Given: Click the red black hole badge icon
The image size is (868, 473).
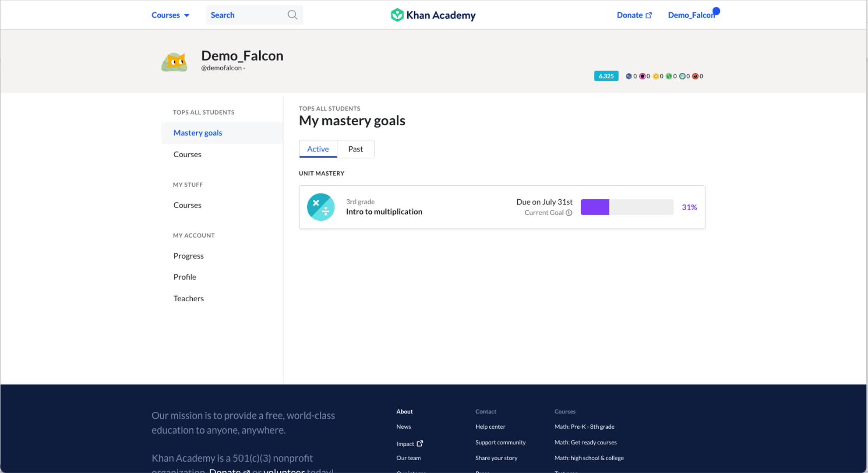Looking at the screenshot, I should tap(695, 76).
